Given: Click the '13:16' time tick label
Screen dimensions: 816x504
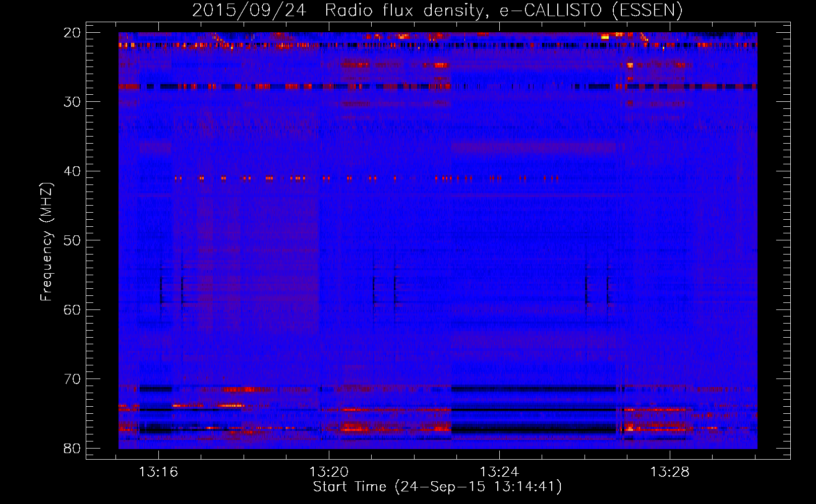Looking at the screenshot, I should point(158,472).
